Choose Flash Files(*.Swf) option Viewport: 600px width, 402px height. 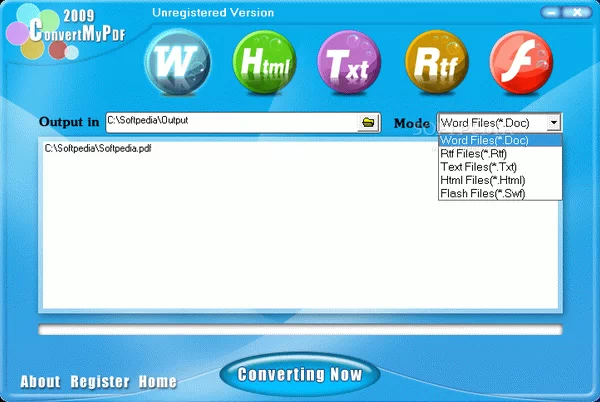pos(500,194)
